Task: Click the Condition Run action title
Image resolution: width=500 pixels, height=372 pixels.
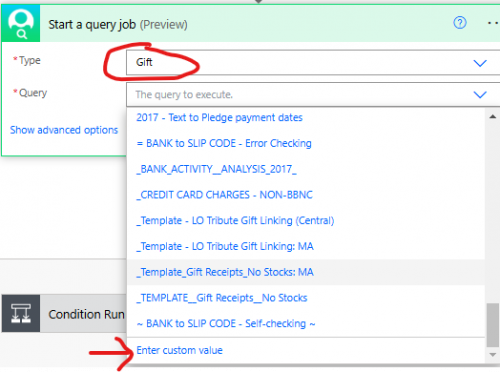Action: [86, 314]
